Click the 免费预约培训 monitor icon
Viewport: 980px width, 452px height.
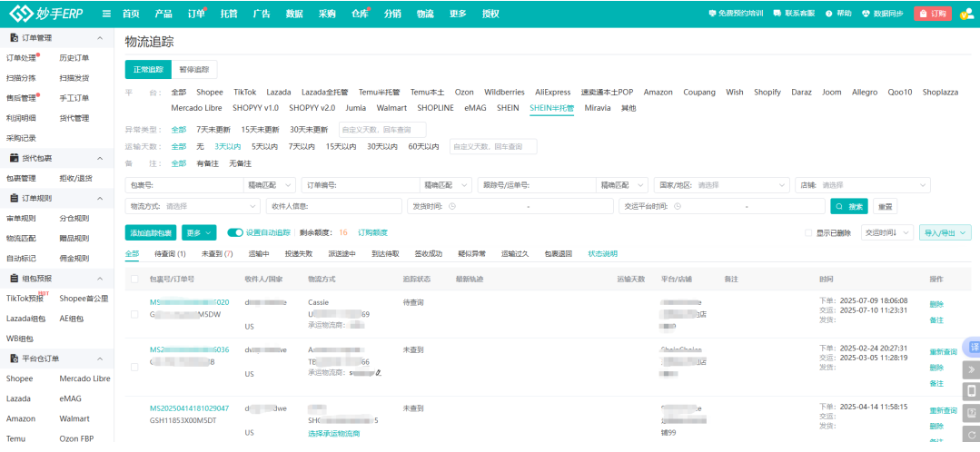(x=712, y=14)
